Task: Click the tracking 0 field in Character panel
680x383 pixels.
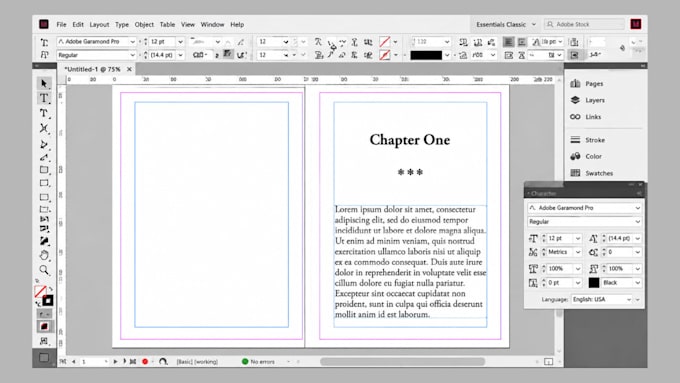Action: point(620,252)
